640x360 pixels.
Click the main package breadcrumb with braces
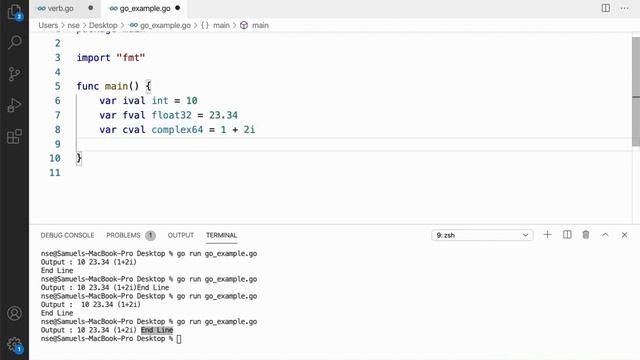tap(216, 25)
